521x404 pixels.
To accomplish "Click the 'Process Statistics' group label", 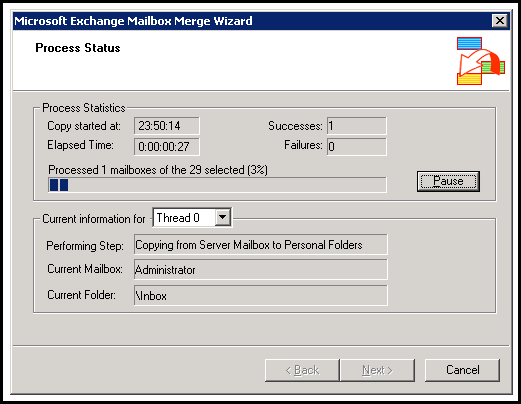I will tap(84, 108).
